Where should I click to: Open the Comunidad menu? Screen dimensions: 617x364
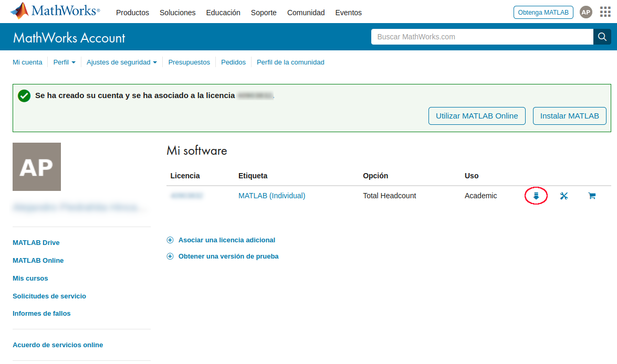pyautogui.click(x=306, y=13)
